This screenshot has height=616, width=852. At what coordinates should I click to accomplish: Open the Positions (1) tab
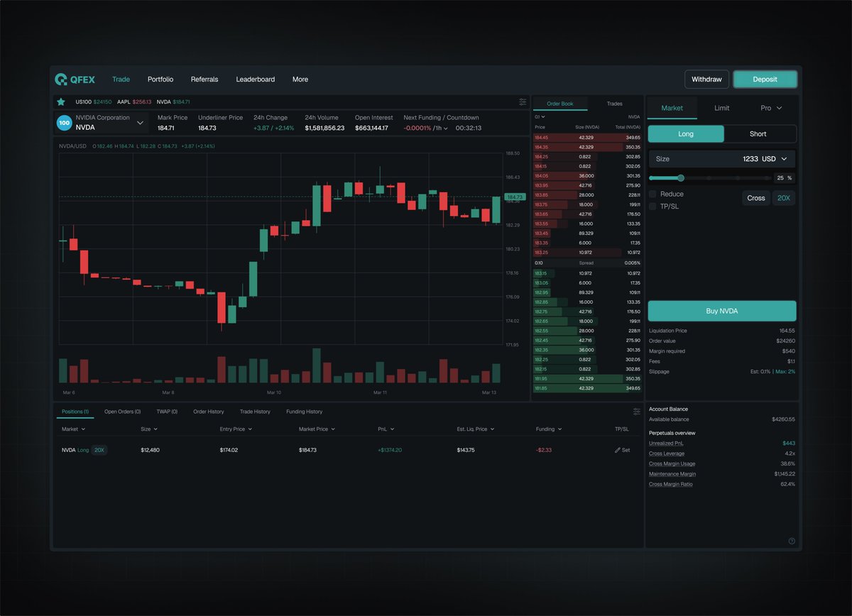(x=75, y=412)
